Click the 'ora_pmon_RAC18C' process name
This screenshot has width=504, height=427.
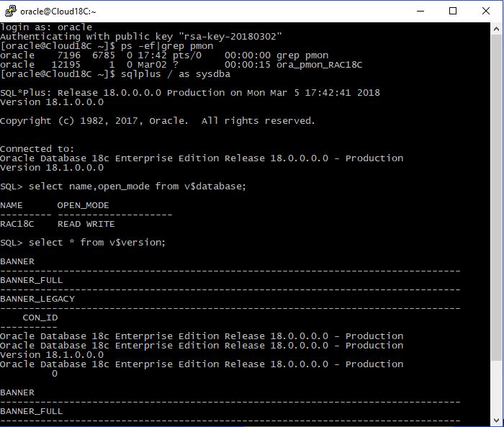pyautogui.click(x=319, y=65)
